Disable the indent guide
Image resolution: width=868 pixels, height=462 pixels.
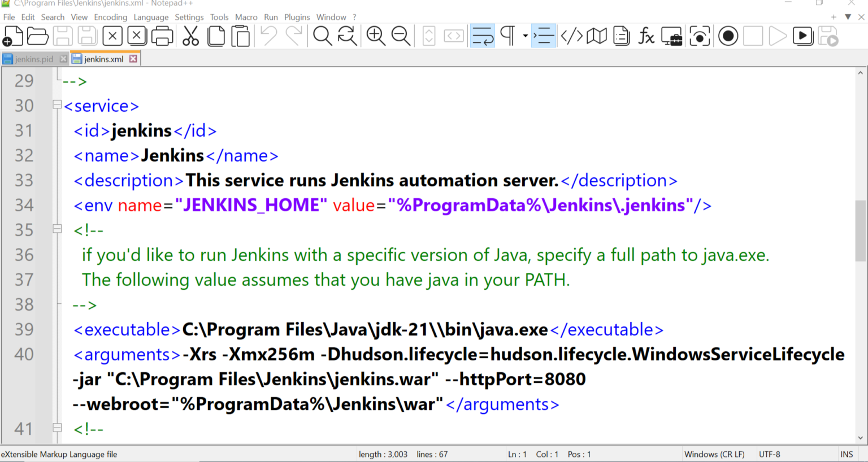(543, 36)
